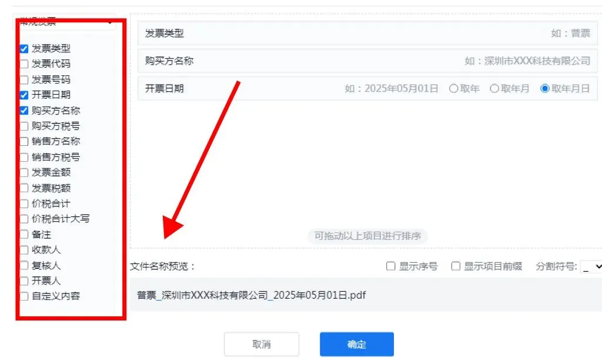Click the blue 确定 button
The image size is (602, 364).
pyautogui.click(x=357, y=344)
